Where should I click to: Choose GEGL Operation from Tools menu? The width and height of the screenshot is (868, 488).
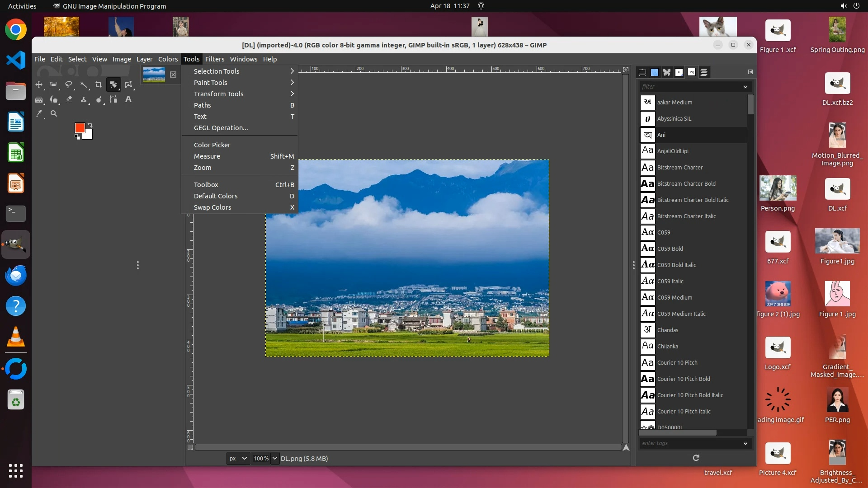pyautogui.click(x=221, y=128)
